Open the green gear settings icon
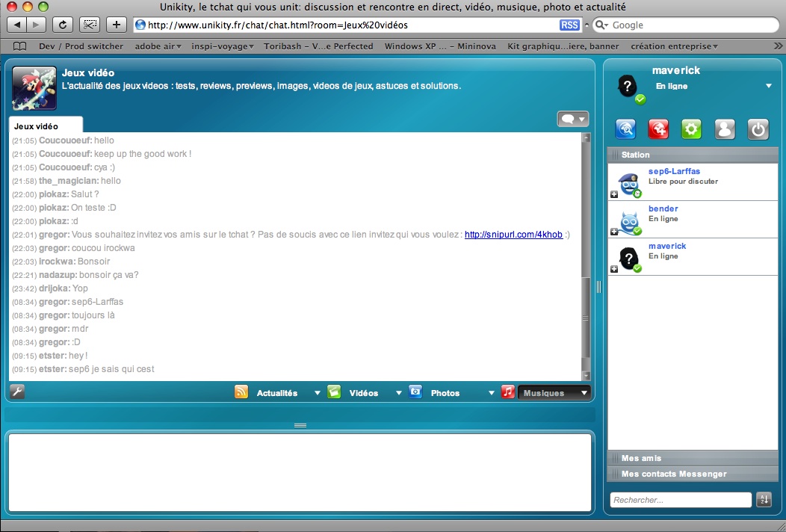The image size is (786, 532). click(691, 129)
